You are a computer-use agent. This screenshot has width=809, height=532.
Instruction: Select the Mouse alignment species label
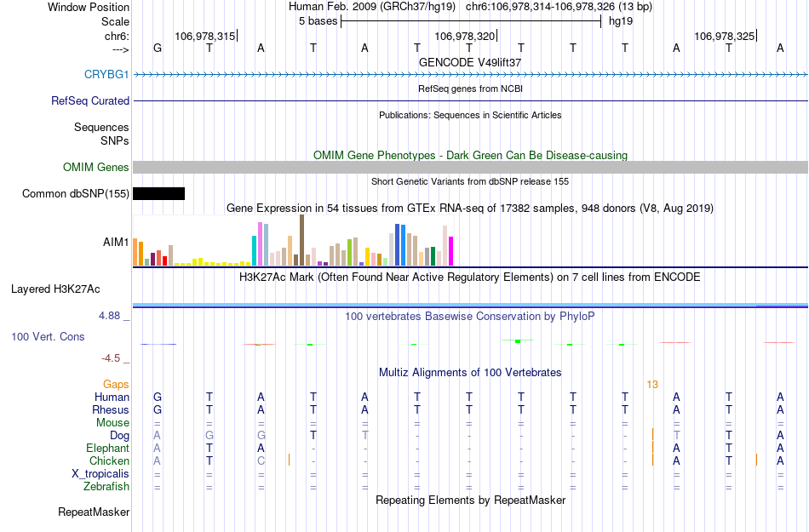point(112,423)
